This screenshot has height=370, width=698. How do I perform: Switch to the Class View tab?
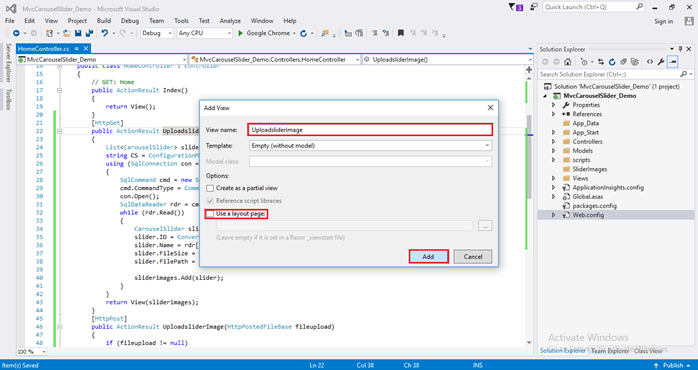(649, 351)
